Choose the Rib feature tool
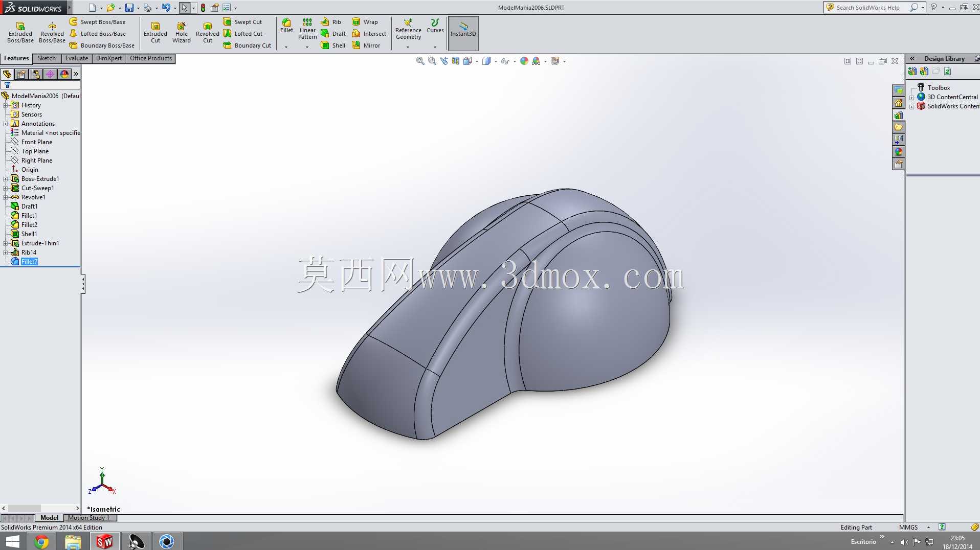The height and width of the screenshot is (550, 980). (331, 22)
